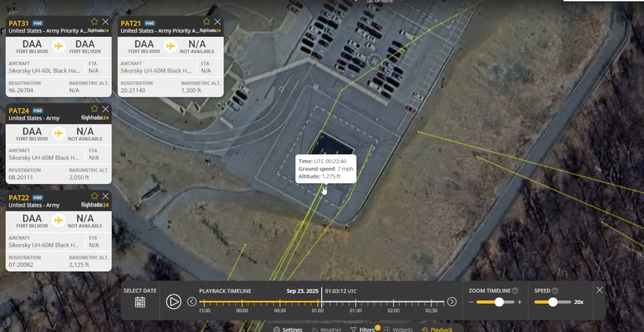This screenshot has height=332, width=644.
Task: Favorite the PAT24 flight with star icon
Action: click(94, 109)
